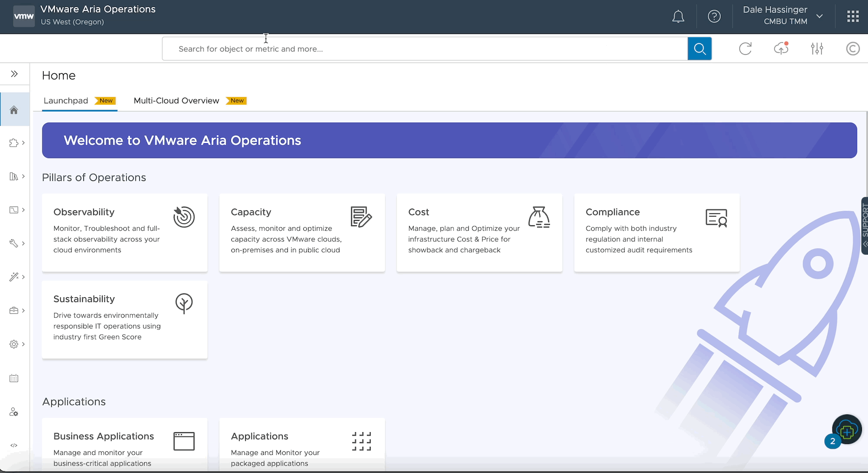
Task: Expand the left navigation sidebar
Action: tap(14, 74)
